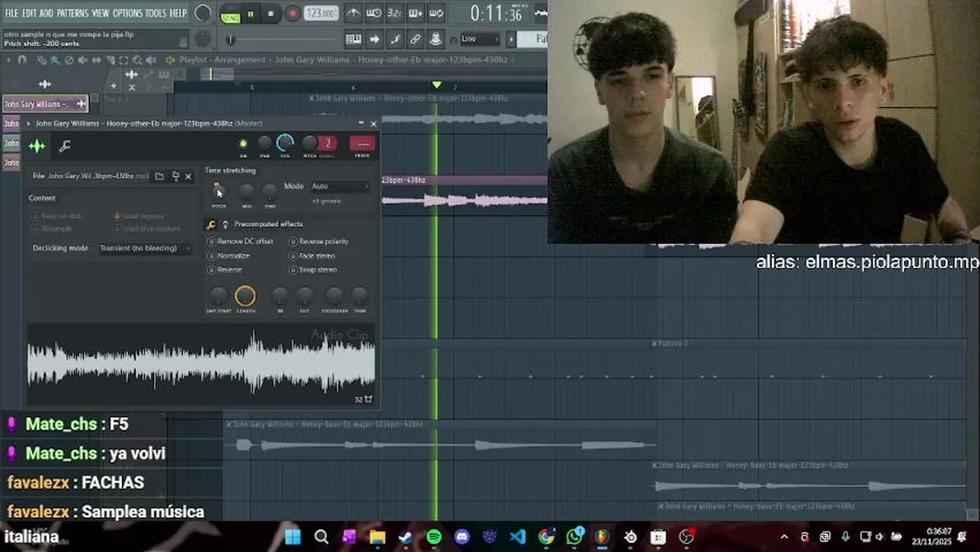980x552 pixels.
Task: Open the FILE menu
Action: coord(12,13)
